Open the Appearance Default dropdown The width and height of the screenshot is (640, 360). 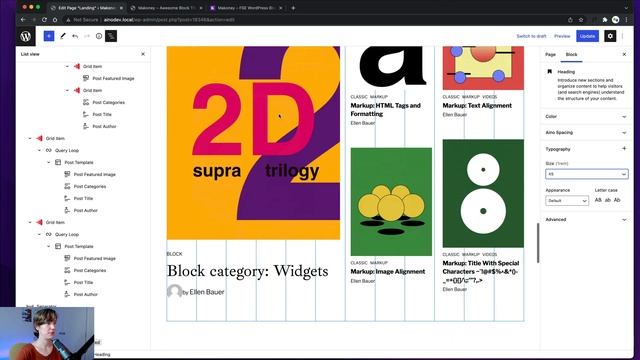(x=567, y=200)
